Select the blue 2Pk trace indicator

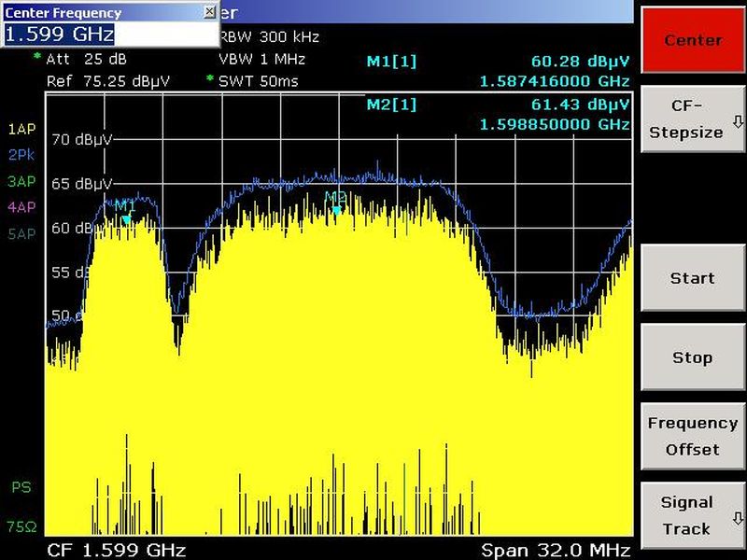[21, 155]
